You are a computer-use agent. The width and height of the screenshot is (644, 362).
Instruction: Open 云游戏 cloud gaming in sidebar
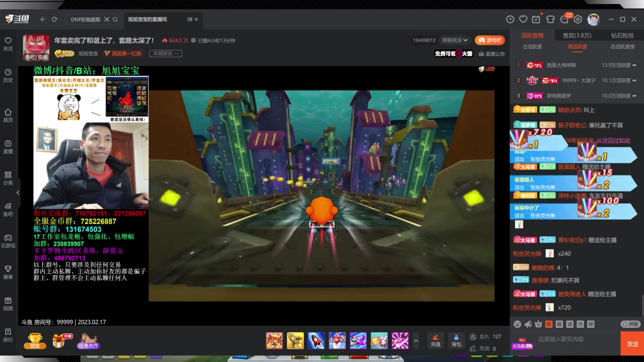pos(8,241)
